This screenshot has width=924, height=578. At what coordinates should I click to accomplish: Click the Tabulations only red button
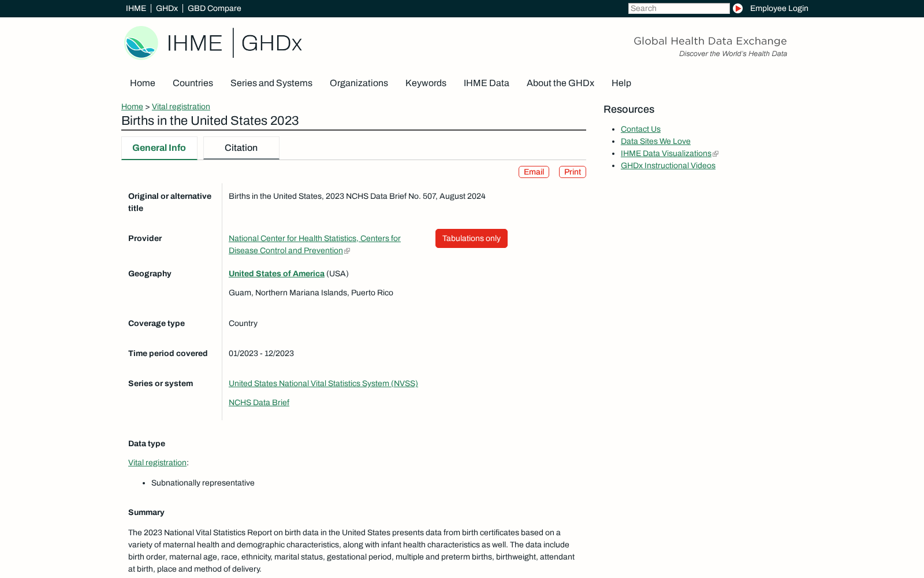(x=471, y=239)
